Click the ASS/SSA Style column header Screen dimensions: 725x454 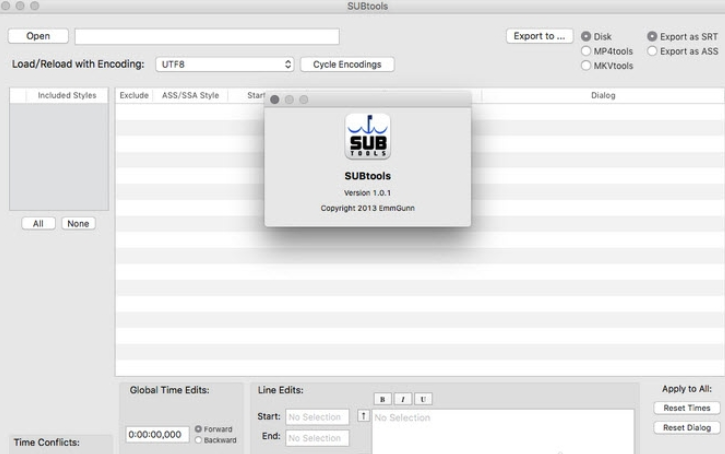click(x=190, y=95)
